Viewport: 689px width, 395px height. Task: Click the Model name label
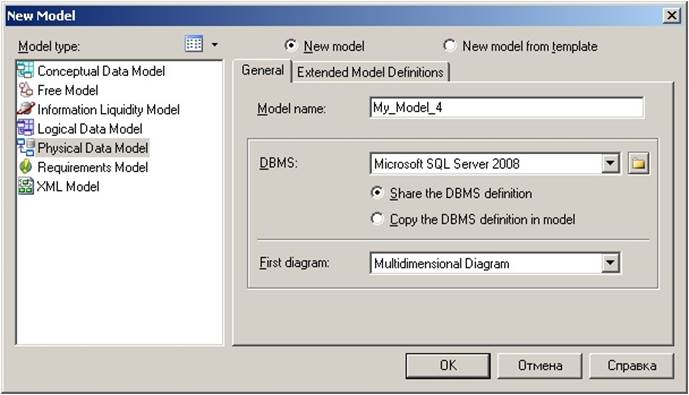point(291,108)
